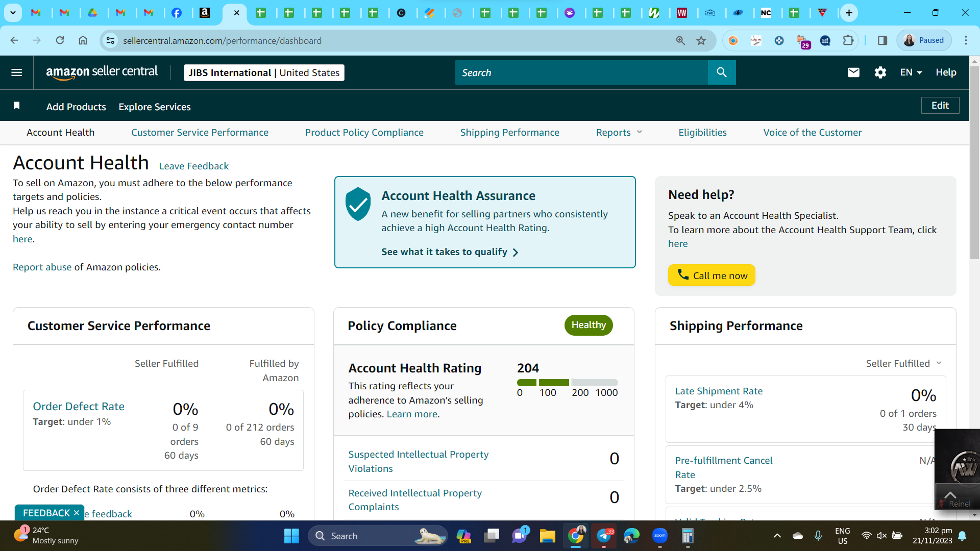Open Telegram from the taskbar

coord(604,536)
